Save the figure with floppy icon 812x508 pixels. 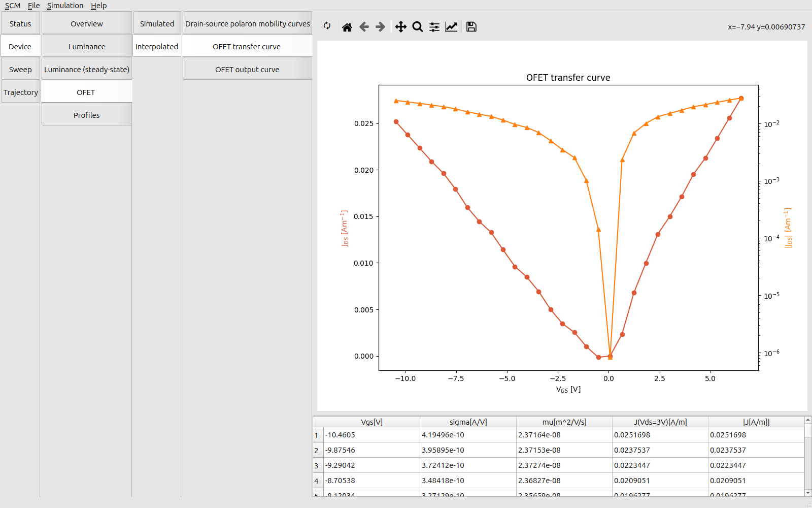pyautogui.click(x=471, y=27)
